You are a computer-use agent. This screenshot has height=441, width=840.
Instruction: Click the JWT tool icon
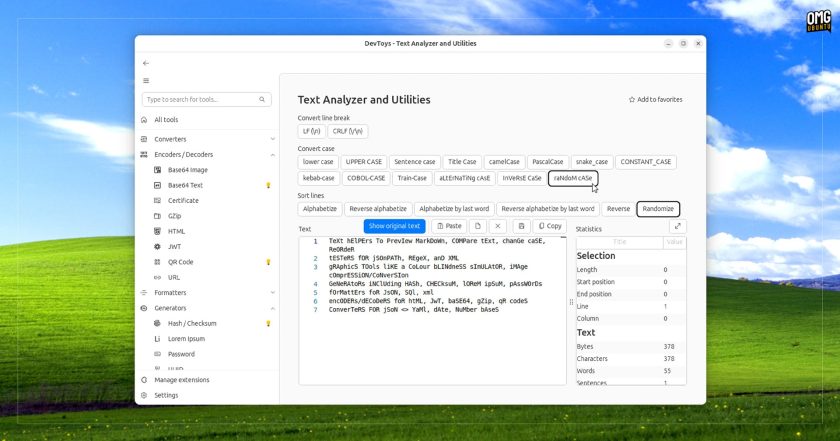(x=158, y=246)
